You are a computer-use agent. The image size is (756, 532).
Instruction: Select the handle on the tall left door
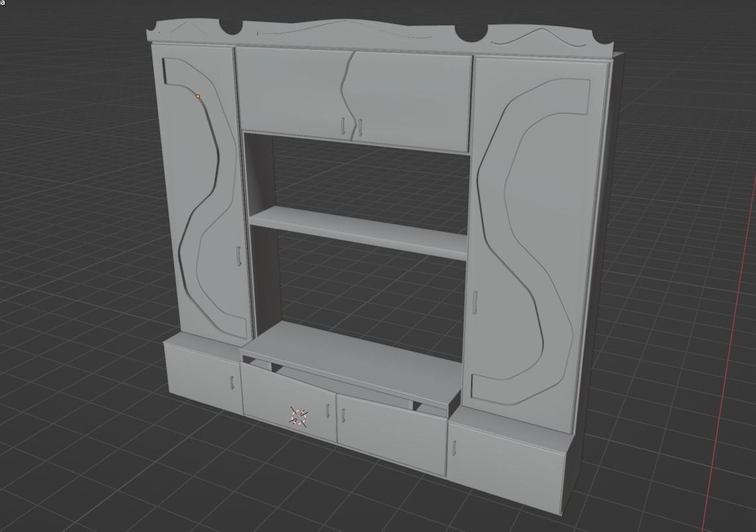(x=238, y=256)
